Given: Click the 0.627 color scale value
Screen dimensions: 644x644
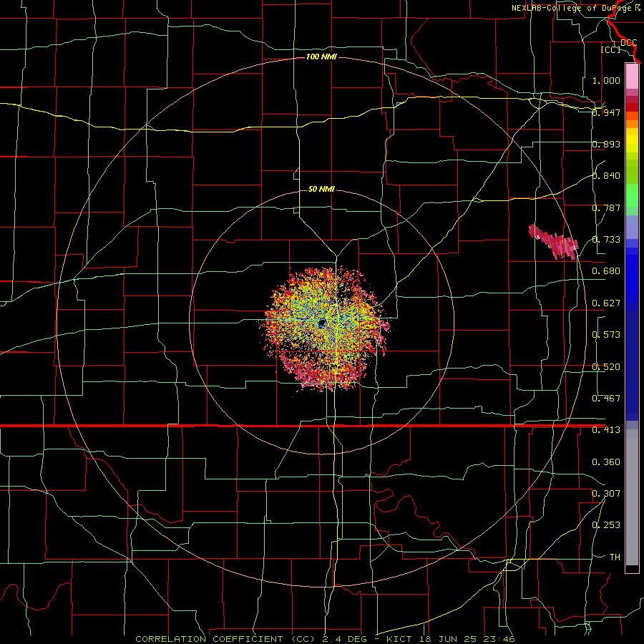Looking at the screenshot, I should tap(606, 303).
